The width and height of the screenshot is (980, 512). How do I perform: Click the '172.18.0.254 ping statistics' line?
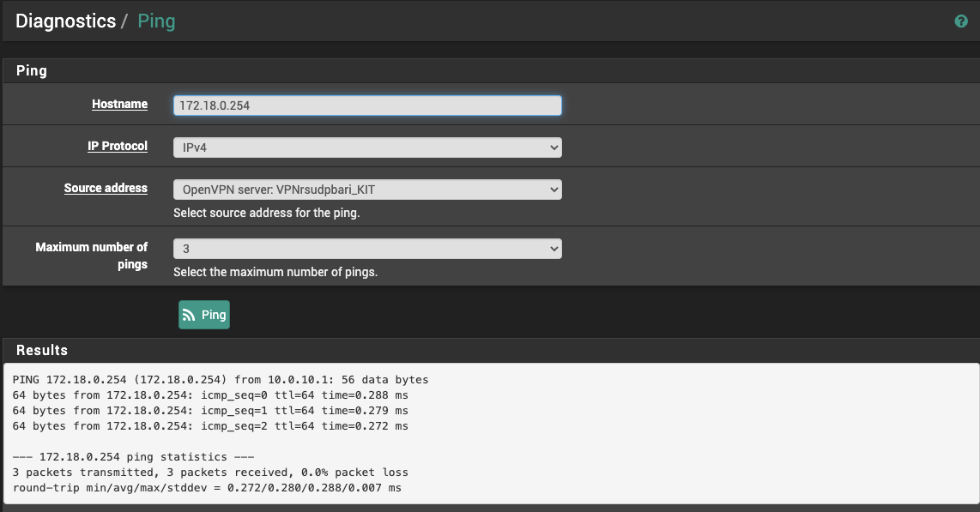134,457
